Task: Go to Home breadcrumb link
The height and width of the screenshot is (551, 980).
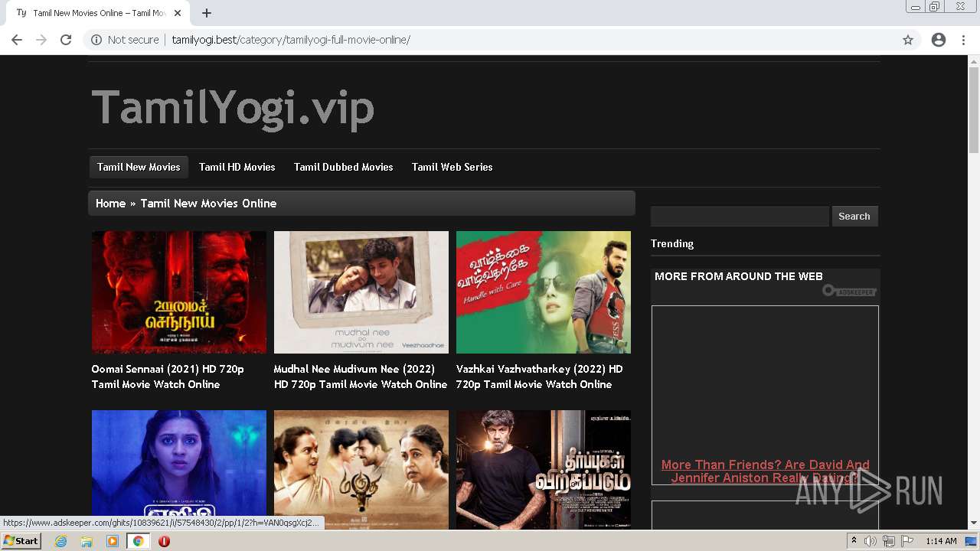Action: [110, 204]
